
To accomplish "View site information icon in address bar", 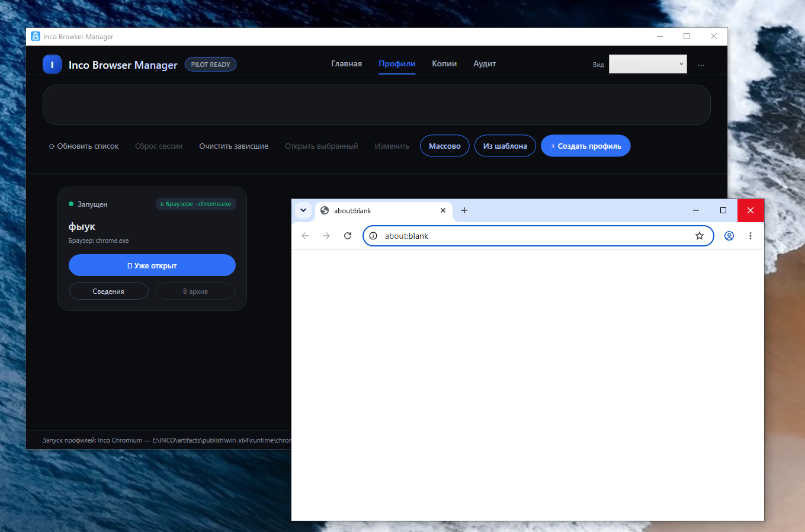I will (x=373, y=236).
